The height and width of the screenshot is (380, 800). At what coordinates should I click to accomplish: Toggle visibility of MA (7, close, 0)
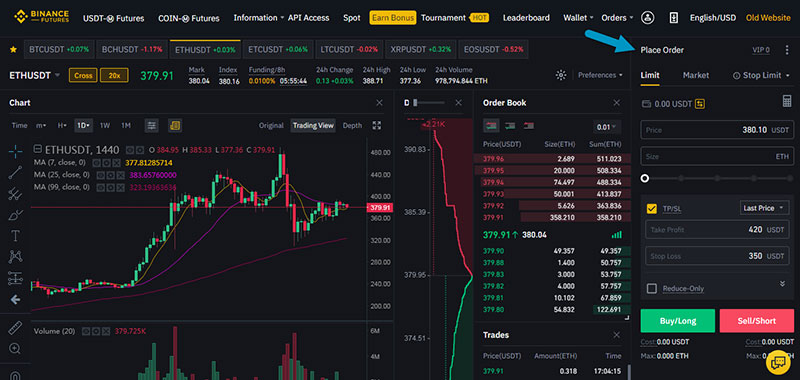point(96,163)
